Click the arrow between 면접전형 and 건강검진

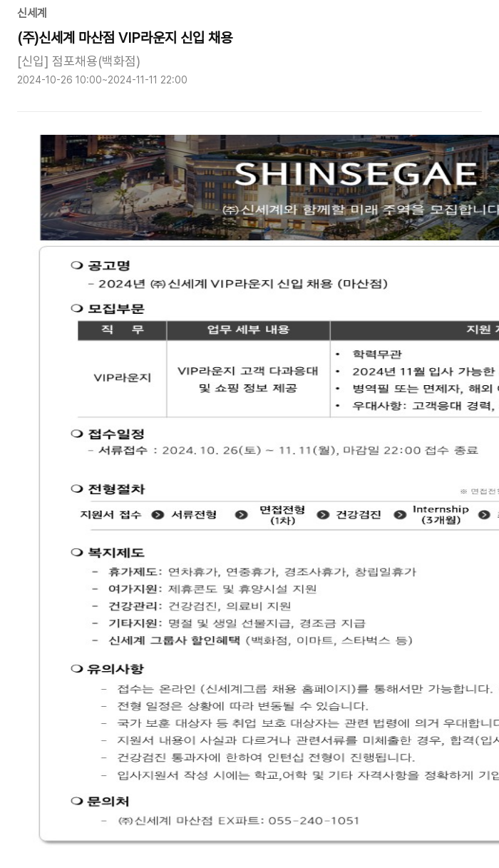[323, 515]
